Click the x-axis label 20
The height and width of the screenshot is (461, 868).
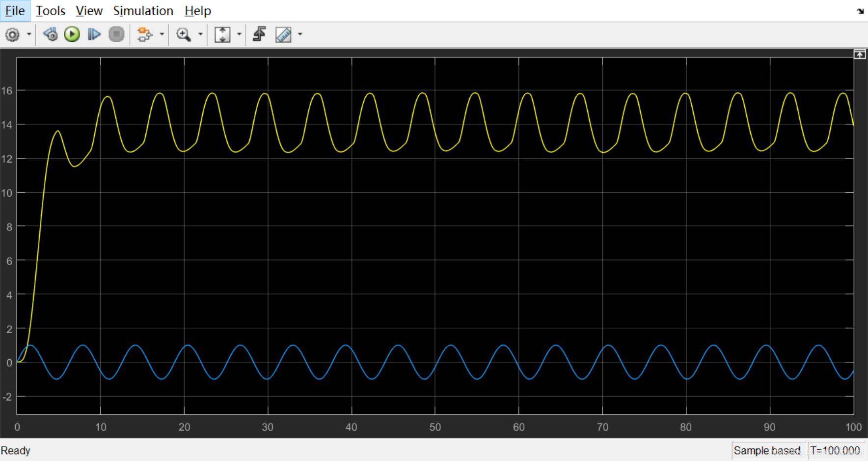[x=184, y=427]
